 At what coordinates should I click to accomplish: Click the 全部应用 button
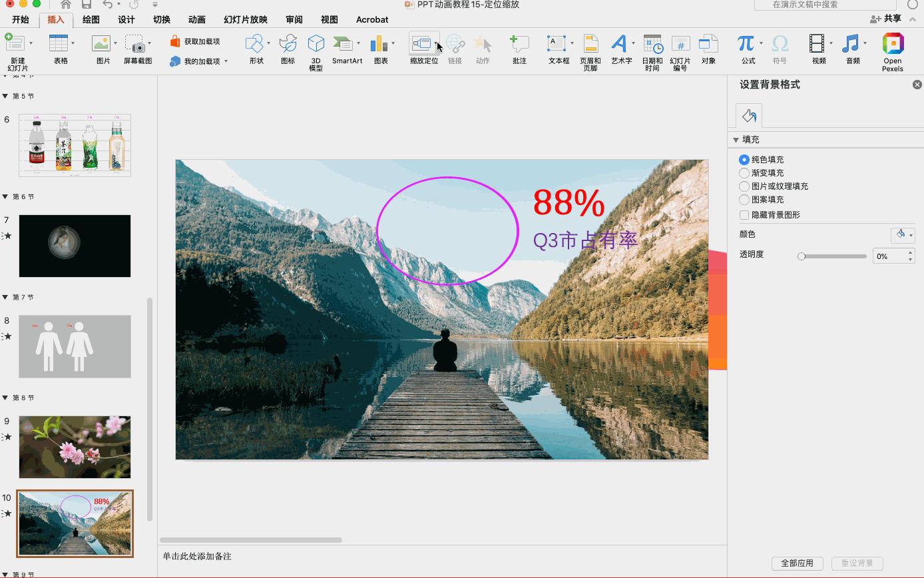click(x=797, y=563)
